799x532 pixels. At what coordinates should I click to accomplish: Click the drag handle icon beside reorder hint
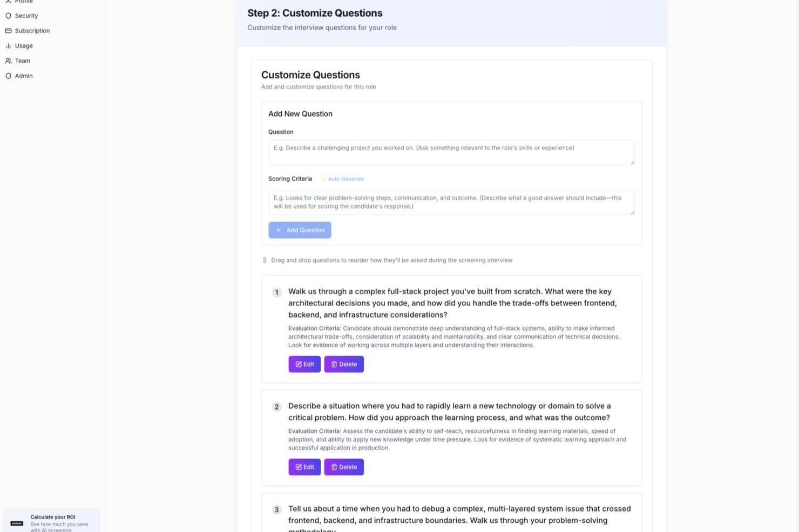tap(265, 260)
